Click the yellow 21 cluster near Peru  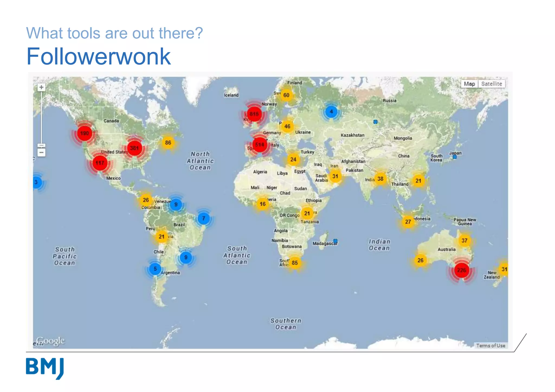click(162, 237)
